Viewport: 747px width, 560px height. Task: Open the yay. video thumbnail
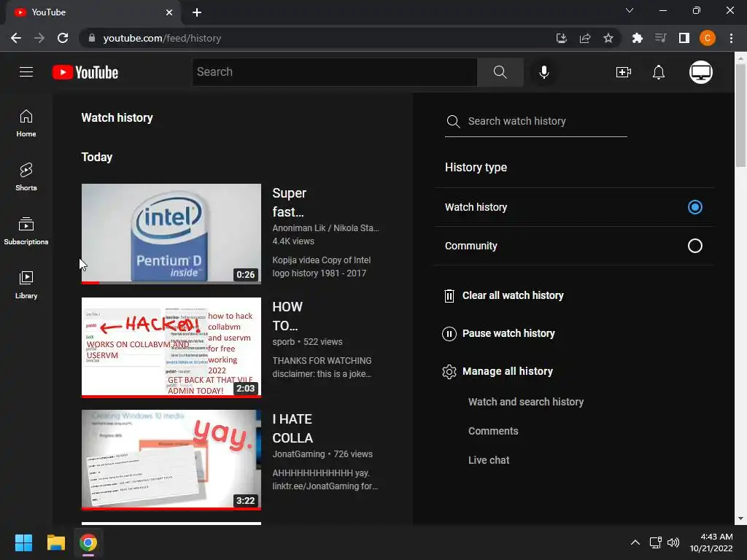pos(171,459)
